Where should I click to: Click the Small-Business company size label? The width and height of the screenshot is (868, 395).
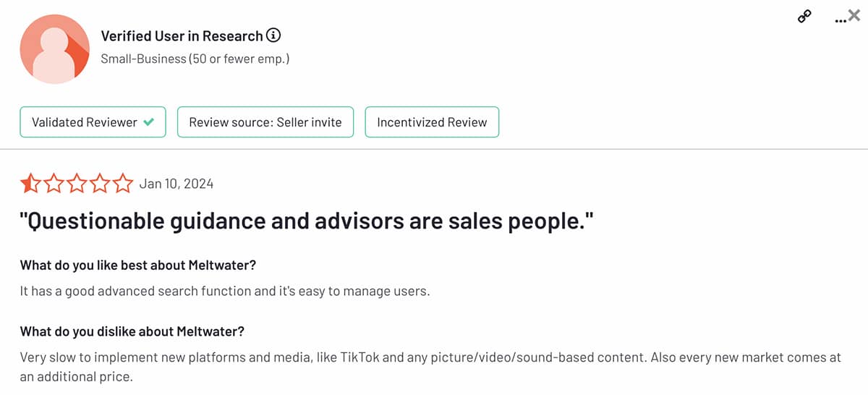tap(195, 59)
